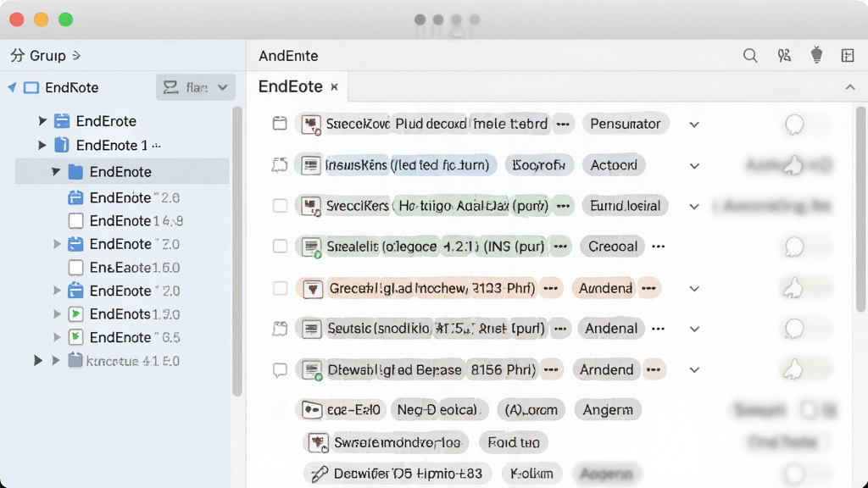Click the icon before Swrefeimondrerloe
The image size is (868, 488).
[x=318, y=442]
